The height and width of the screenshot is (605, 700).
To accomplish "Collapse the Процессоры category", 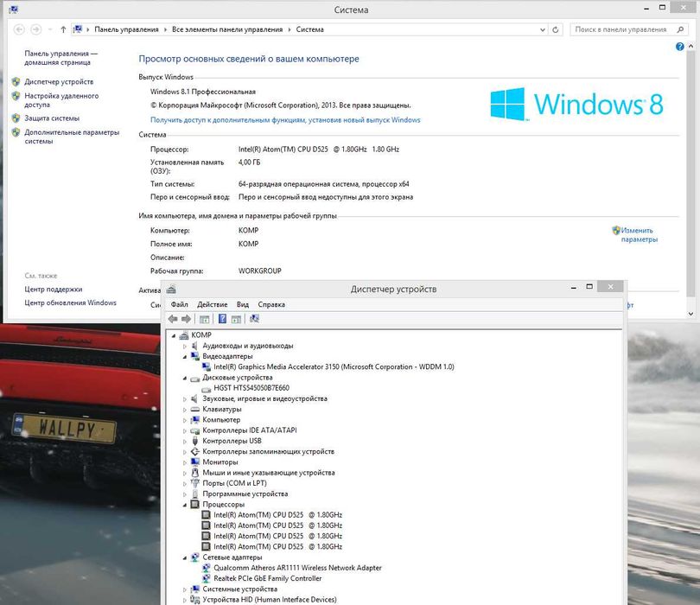I will click(x=185, y=505).
